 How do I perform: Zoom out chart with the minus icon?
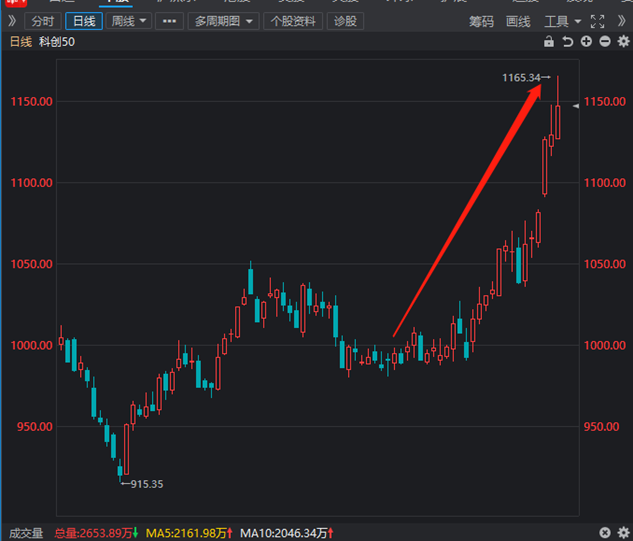(x=603, y=42)
